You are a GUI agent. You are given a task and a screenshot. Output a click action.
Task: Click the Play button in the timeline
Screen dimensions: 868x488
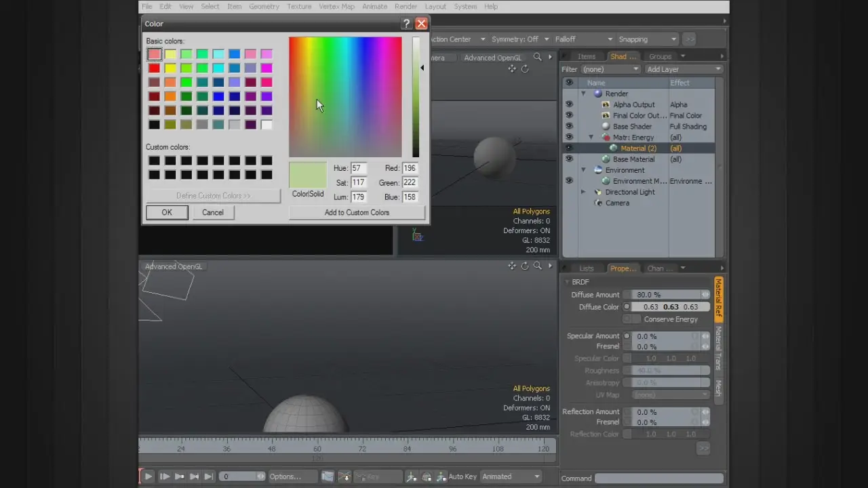148,476
